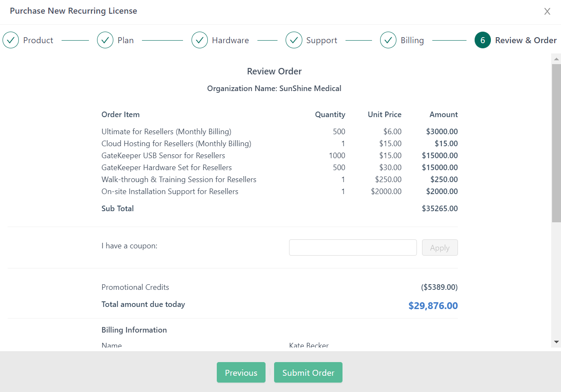The image size is (561, 392).
Task: Close the Purchase New Recurring License dialog
Action: click(x=547, y=11)
